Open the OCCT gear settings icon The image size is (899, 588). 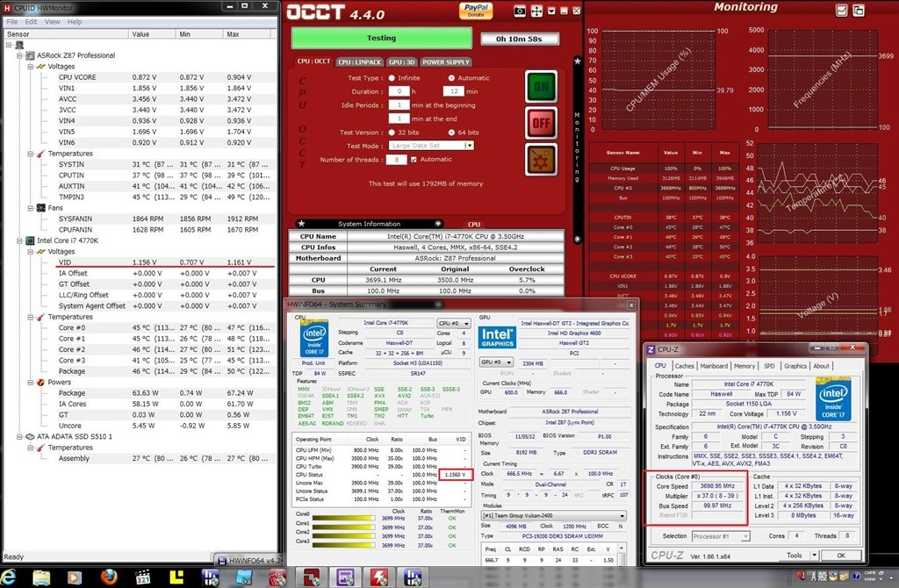pyautogui.click(x=541, y=159)
